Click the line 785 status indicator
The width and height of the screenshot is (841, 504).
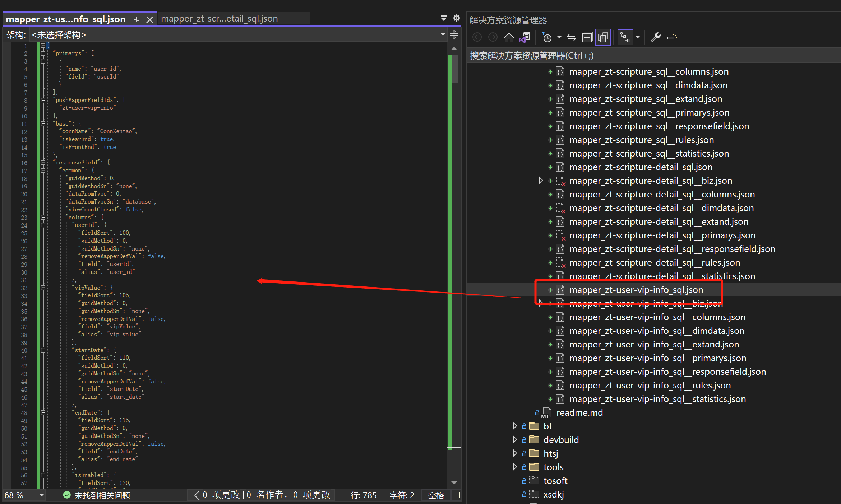(x=363, y=495)
